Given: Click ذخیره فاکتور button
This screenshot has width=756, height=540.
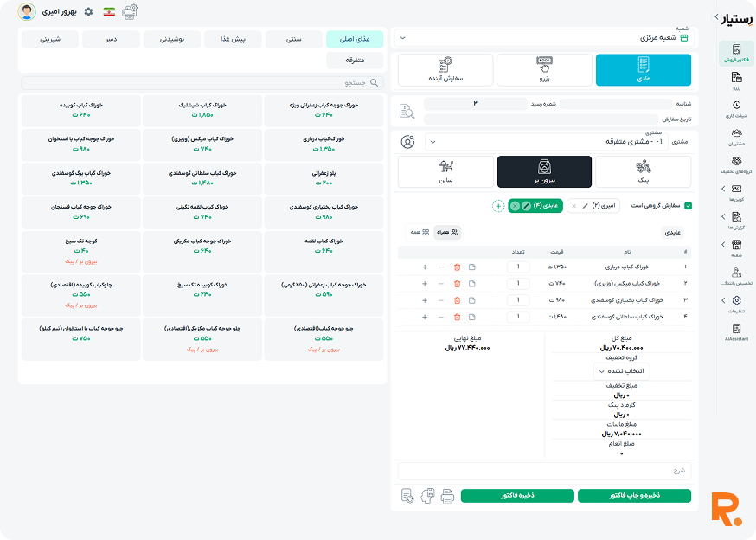Looking at the screenshot, I should pyautogui.click(x=517, y=496).
